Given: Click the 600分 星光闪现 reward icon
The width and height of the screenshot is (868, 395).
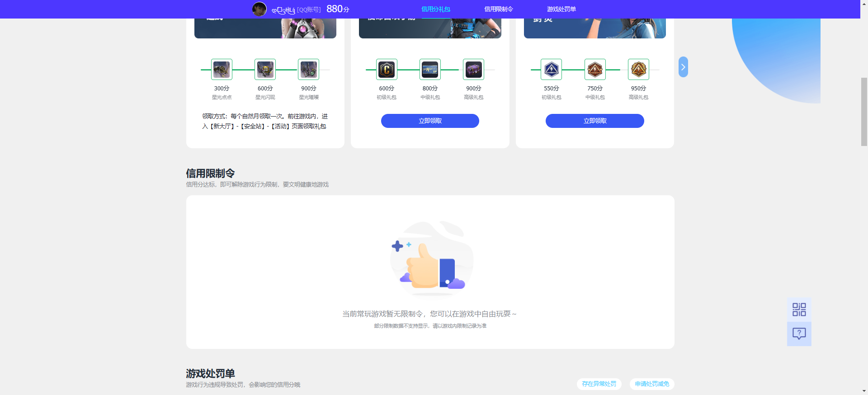Looking at the screenshot, I should 265,70.
